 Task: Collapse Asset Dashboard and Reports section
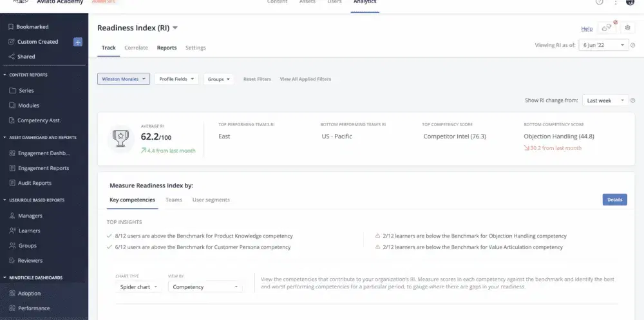(5, 138)
